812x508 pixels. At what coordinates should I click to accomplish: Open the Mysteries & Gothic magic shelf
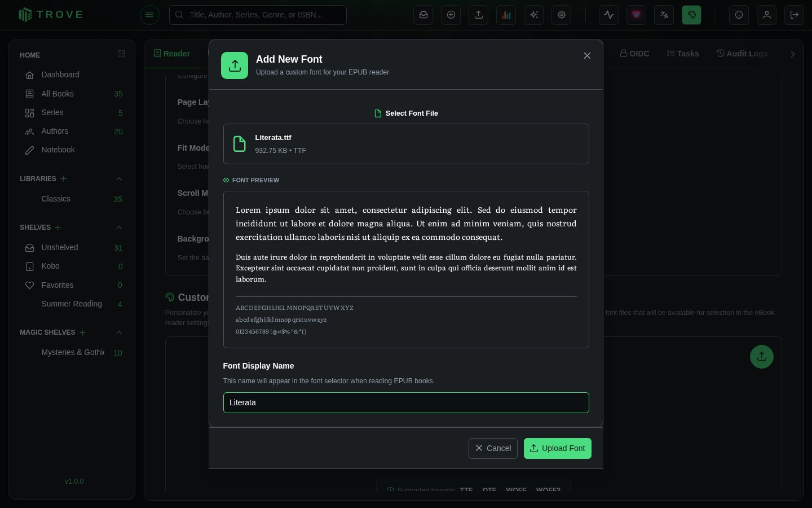click(x=72, y=352)
